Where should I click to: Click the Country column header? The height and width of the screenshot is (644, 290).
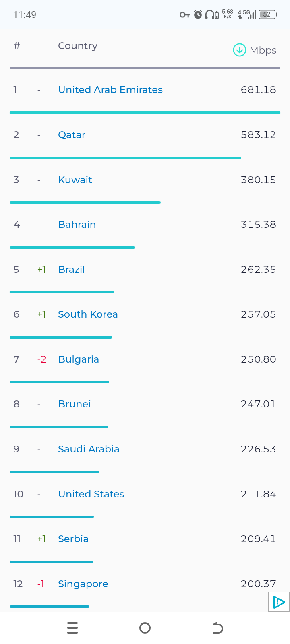point(78,46)
